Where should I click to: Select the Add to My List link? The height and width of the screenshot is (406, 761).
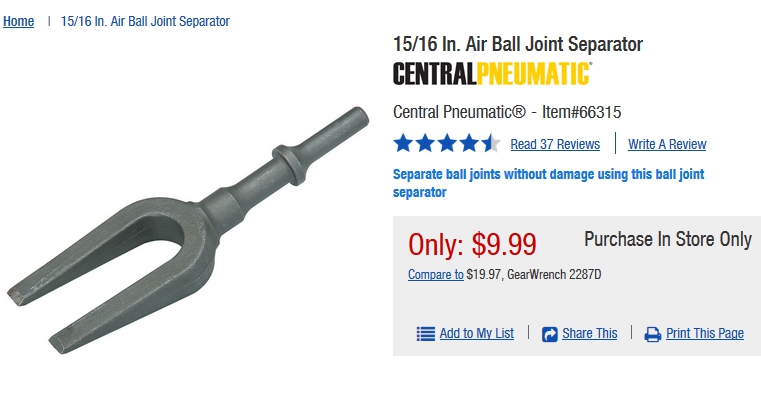tap(476, 334)
